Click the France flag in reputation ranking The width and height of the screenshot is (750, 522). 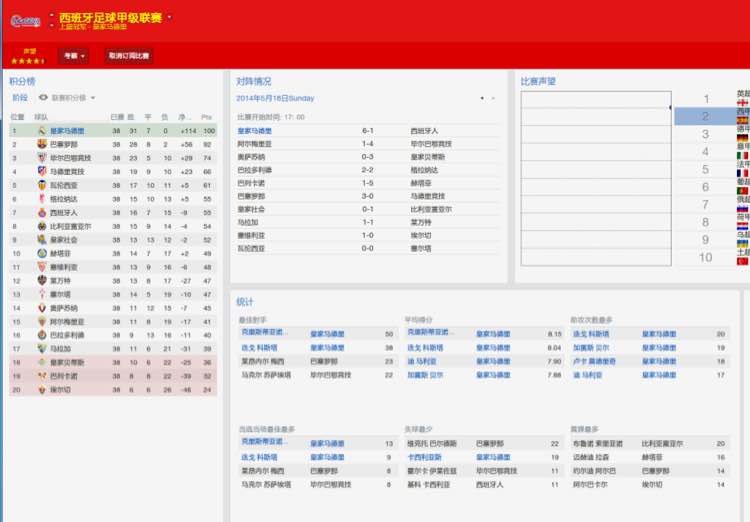pyautogui.click(x=742, y=173)
